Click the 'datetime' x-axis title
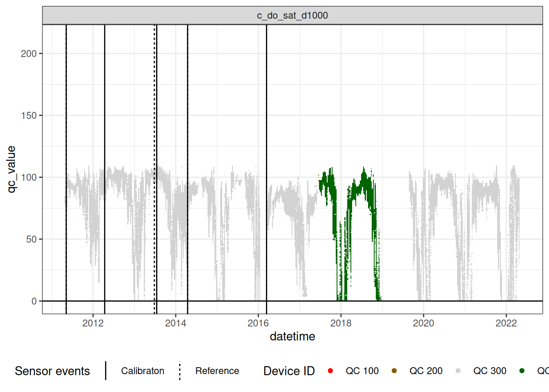Viewport: 549px width, 392px height. click(x=292, y=336)
